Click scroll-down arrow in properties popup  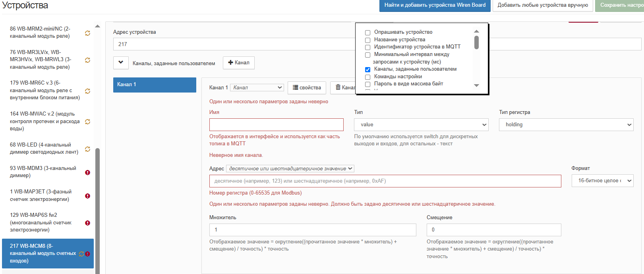(x=476, y=85)
